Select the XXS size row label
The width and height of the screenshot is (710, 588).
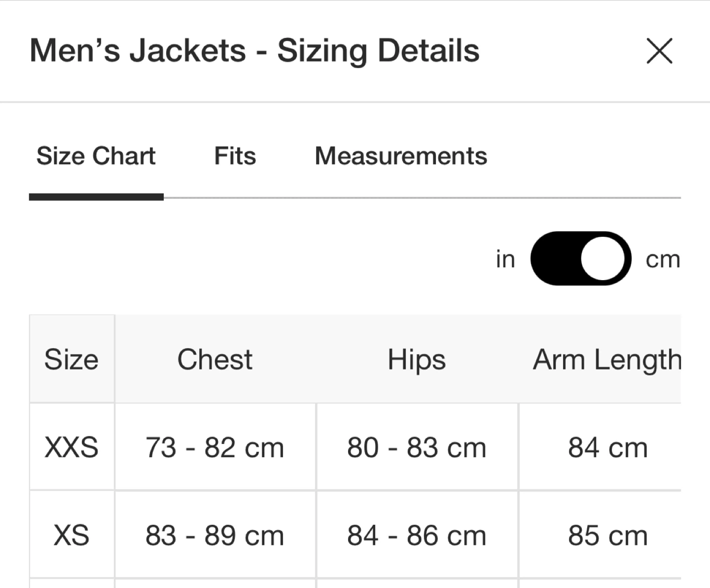(71, 447)
